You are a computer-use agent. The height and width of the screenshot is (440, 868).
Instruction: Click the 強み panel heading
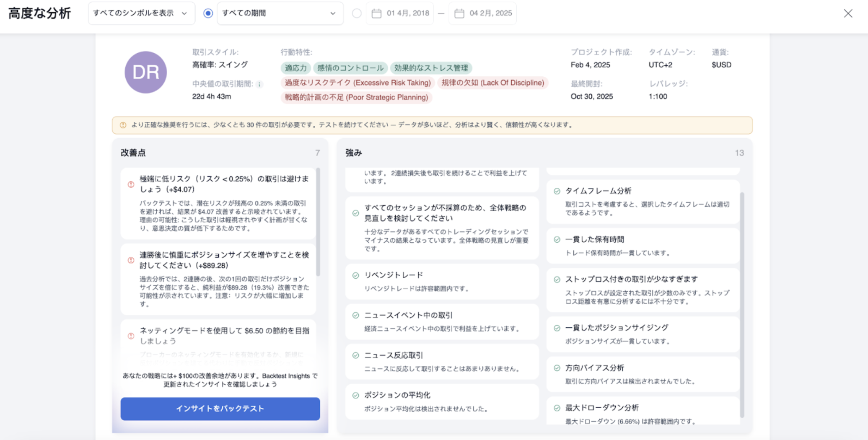click(x=354, y=153)
